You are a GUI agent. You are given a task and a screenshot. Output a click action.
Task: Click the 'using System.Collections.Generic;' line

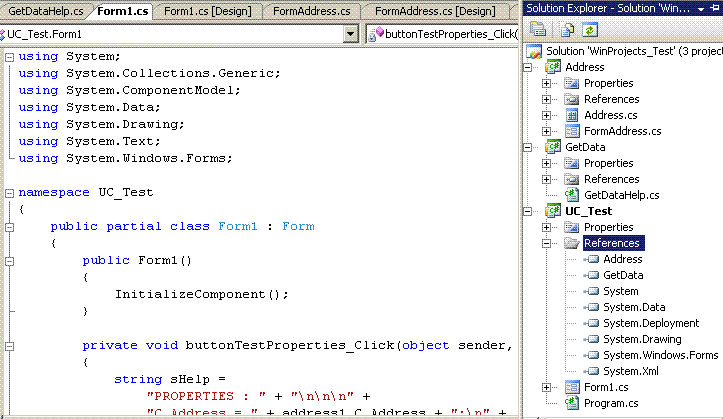pyautogui.click(x=149, y=73)
